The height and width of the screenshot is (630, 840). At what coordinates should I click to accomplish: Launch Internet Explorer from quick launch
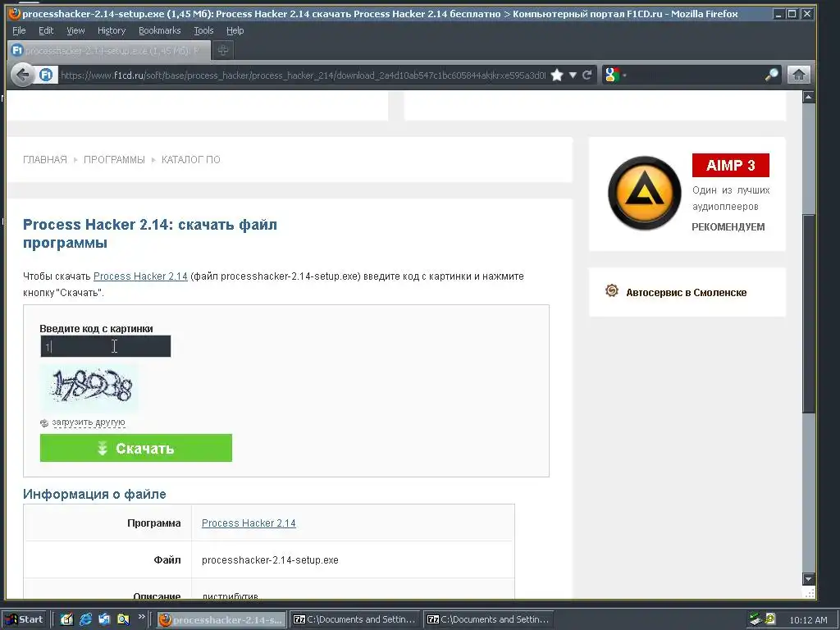[85, 619]
